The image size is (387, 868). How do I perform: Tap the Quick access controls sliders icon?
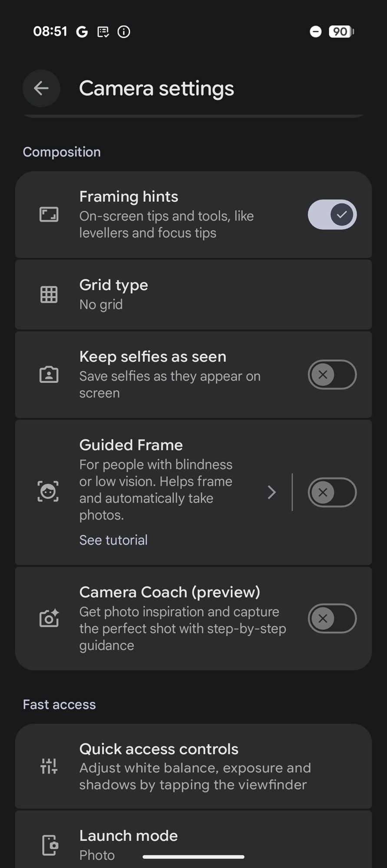[49, 766]
